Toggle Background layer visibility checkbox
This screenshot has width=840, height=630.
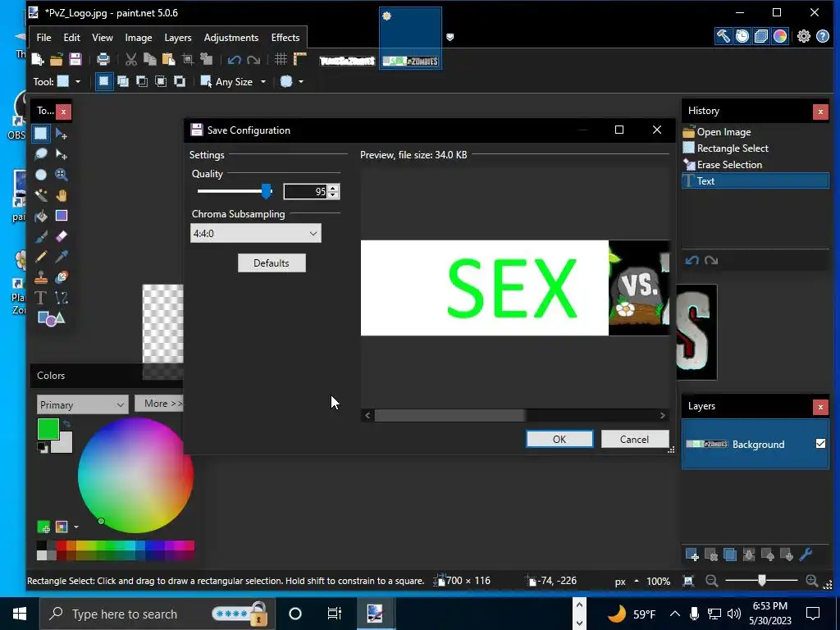(x=820, y=444)
